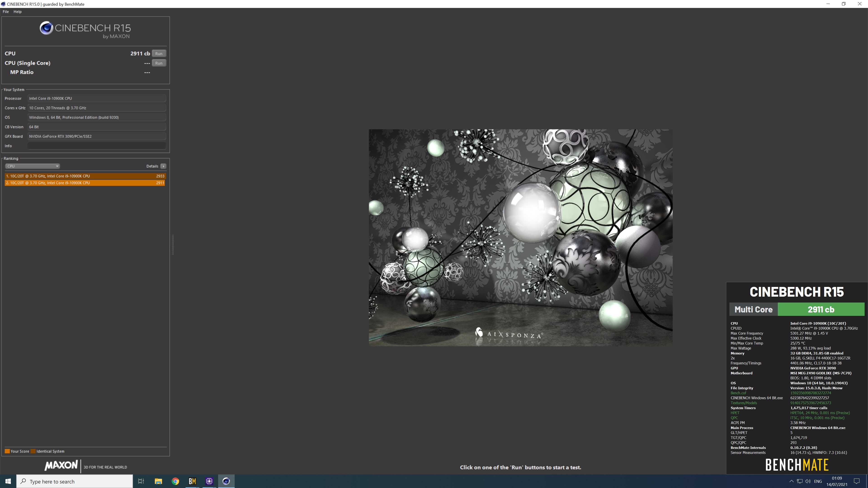Run the CPU Single Core test
Image resolution: width=868 pixels, height=488 pixels.
pyautogui.click(x=159, y=63)
